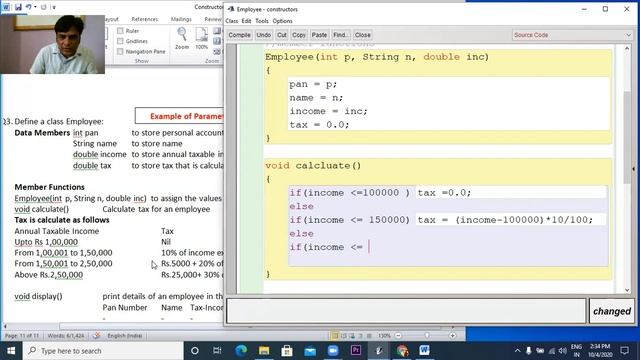The image size is (640, 360).
Task: Click the Copy button in BlueJ toolbar
Action: (x=299, y=35)
